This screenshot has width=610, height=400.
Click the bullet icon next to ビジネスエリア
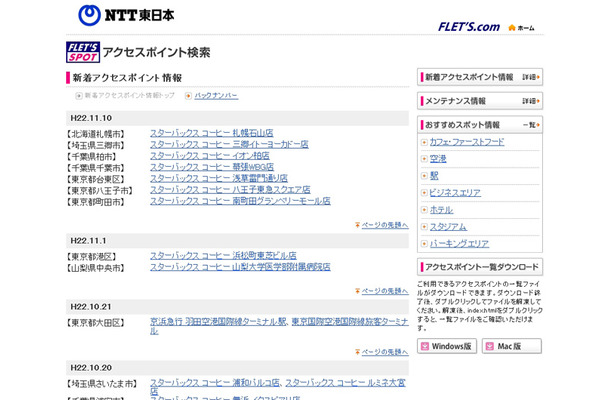coord(424,193)
